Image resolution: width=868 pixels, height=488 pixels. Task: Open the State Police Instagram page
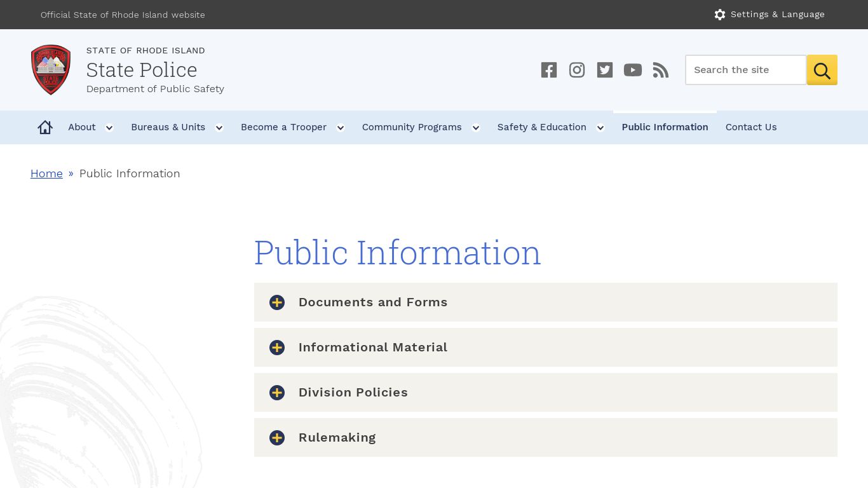[x=577, y=70]
